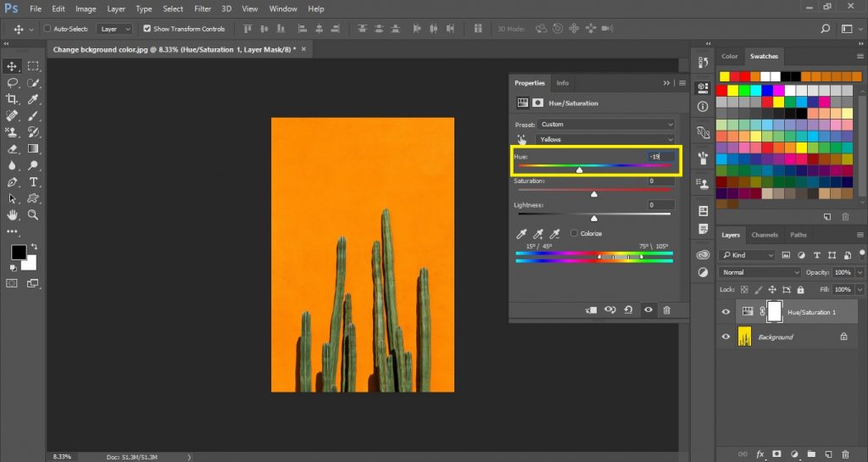The width and height of the screenshot is (868, 462).
Task: Switch to the Info tab
Action: pyautogui.click(x=563, y=83)
